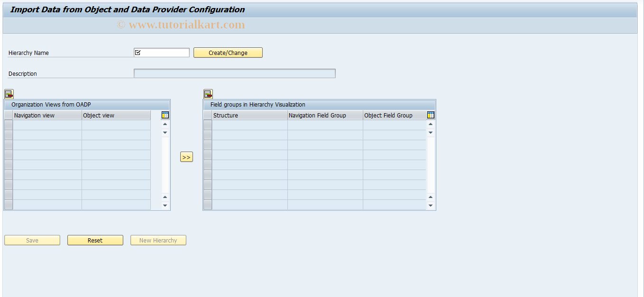Click the delete row icon above Field groups table
Viewport: 644px width, 297px height.
click(208, 94)
